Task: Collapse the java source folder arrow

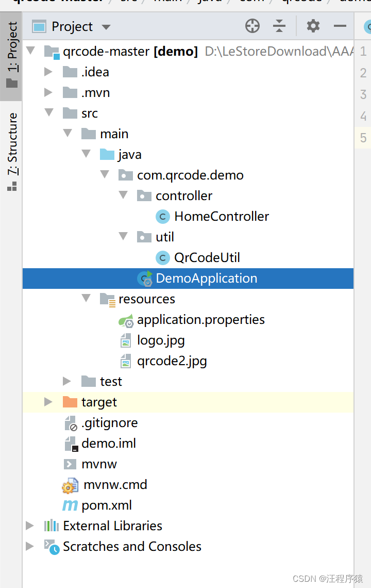Action: point(86,153)
